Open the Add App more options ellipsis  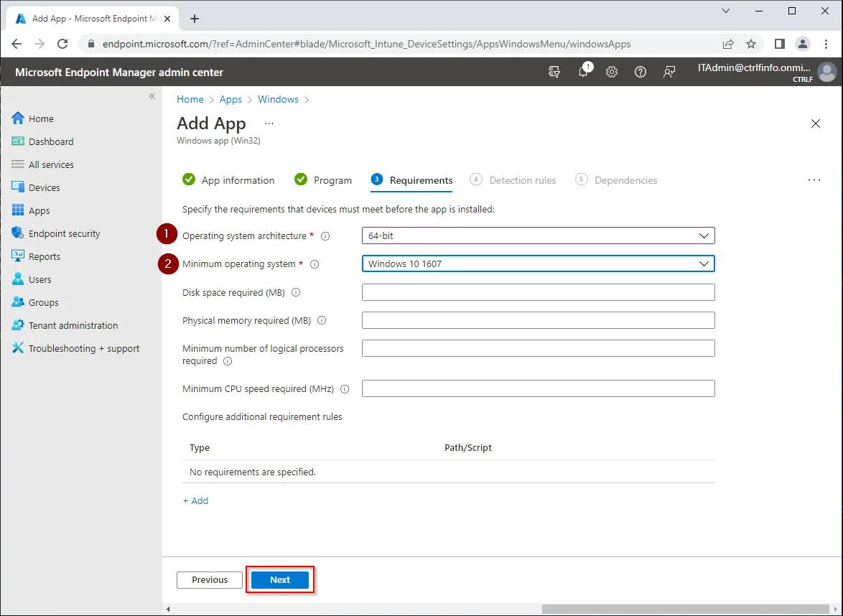pyautogui.click(x=269, y=123)
